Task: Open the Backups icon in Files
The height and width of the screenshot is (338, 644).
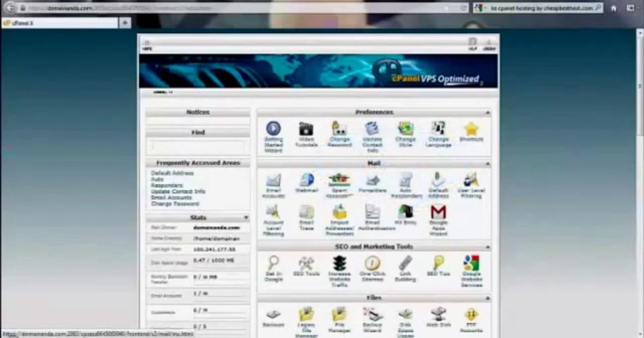Action: pyautogui.click(x=273, y=314)
